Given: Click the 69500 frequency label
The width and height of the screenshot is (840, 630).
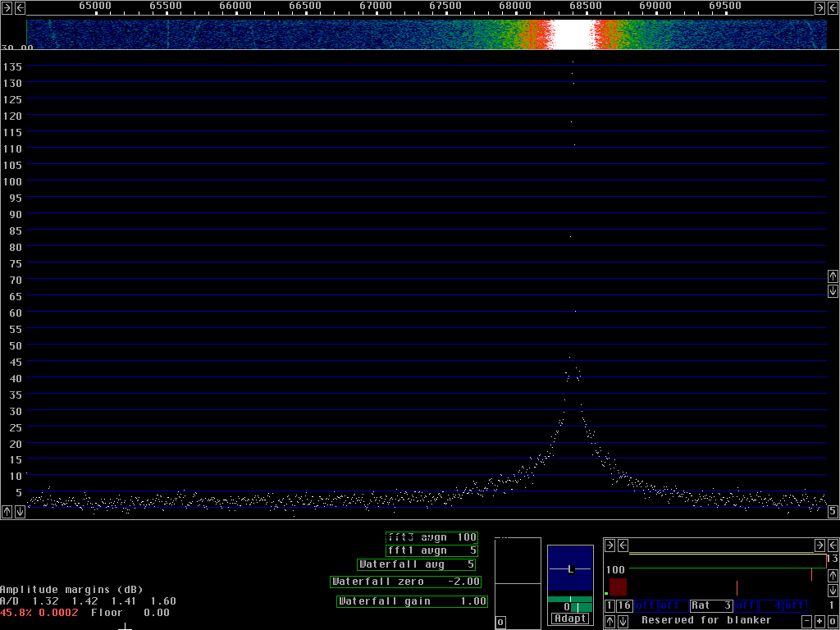Looking at the screenshot, I should pos(725,6).
